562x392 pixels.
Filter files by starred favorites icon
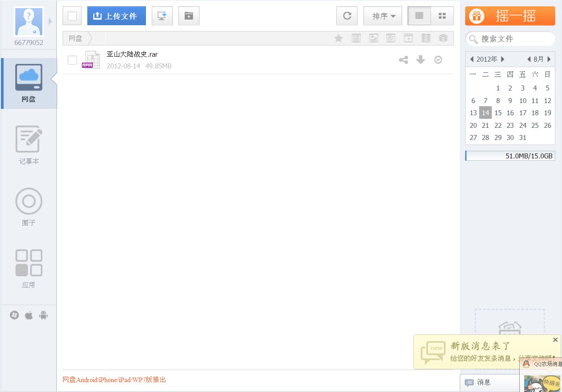339,38
